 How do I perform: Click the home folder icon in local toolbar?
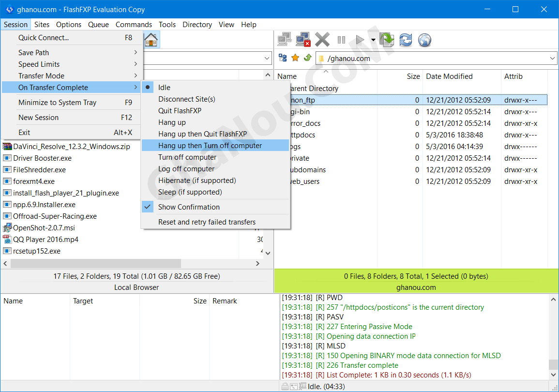pyautogui.click(x=151, y=40)
